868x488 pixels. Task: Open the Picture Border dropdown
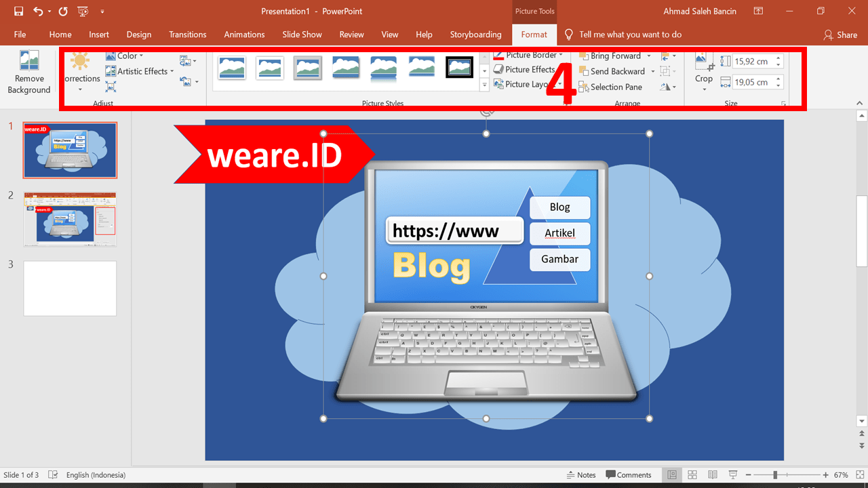528,55
